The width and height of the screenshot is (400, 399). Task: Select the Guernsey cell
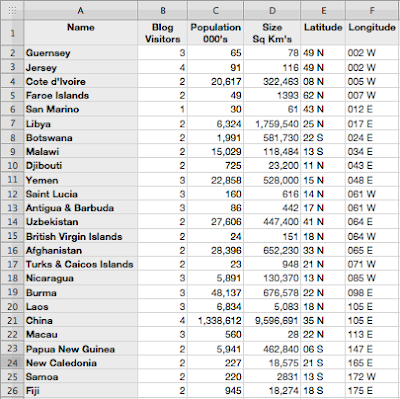pos(81,53)
